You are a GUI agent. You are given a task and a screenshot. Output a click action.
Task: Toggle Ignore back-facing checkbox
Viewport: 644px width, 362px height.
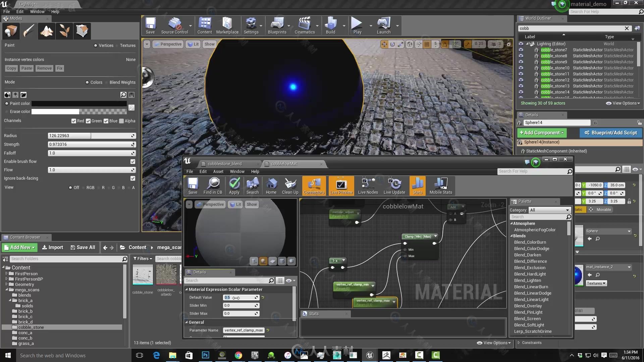tap(133, 178)
